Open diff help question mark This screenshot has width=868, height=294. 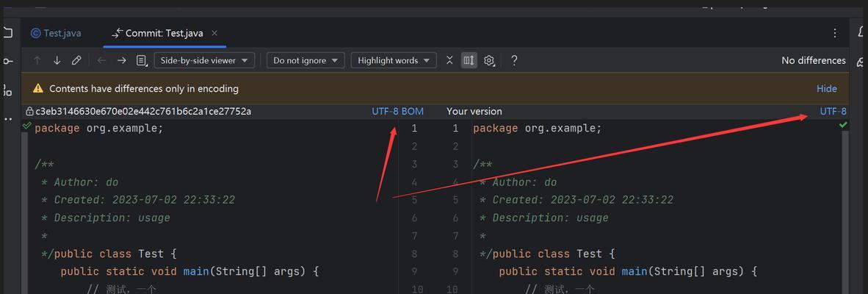[514, 60]
